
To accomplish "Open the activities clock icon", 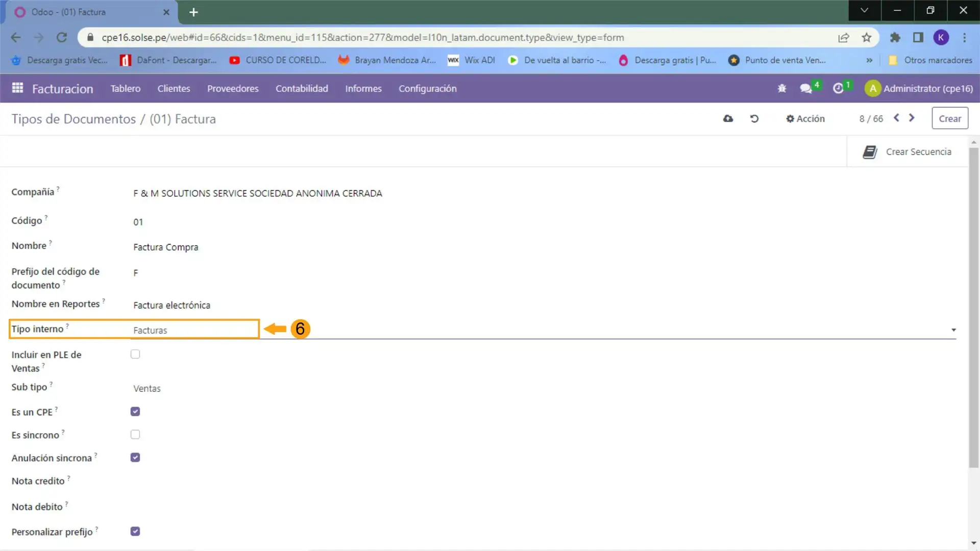I will click(838, 89).
